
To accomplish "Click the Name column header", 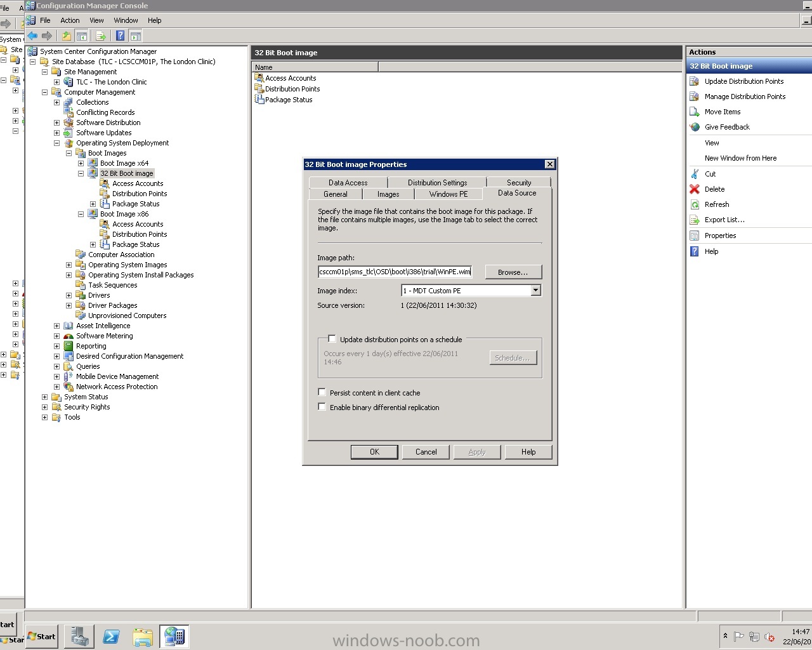I will (315, 67).
